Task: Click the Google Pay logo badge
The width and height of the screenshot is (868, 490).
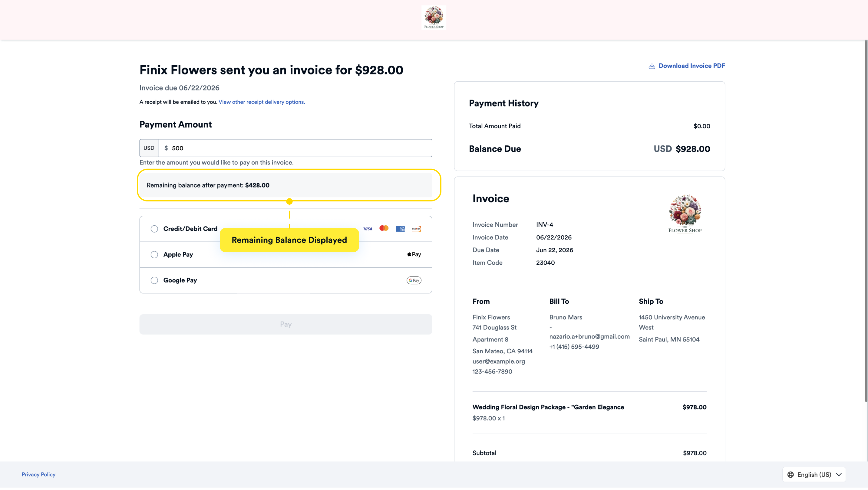Action: [x=414, y=280]
